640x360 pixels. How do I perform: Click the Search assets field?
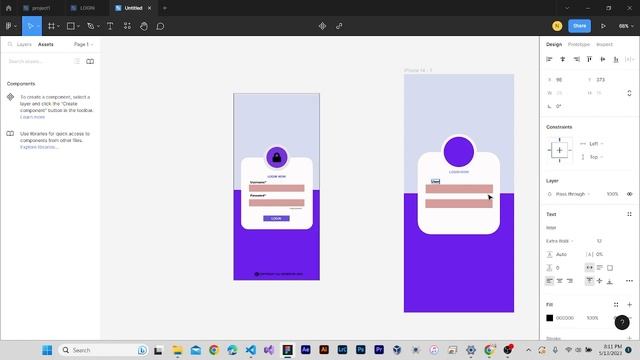pyautogui.click(x=39, y=61)
